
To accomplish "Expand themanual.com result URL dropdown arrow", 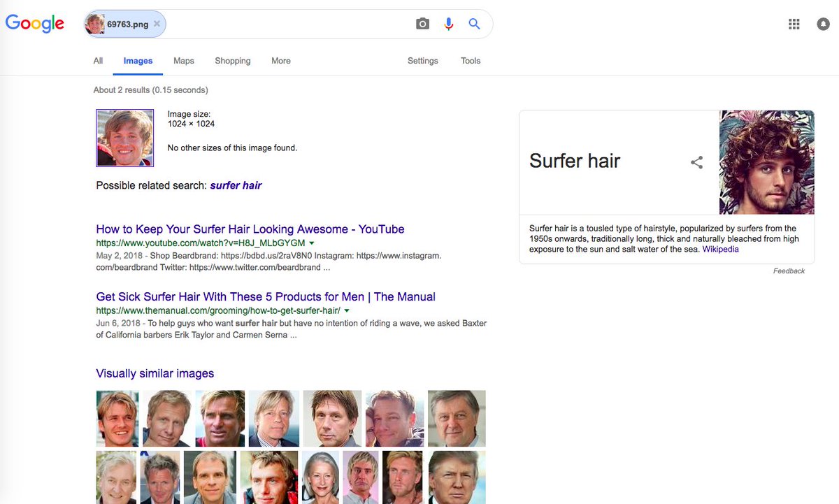I will [x=347, y=310].
